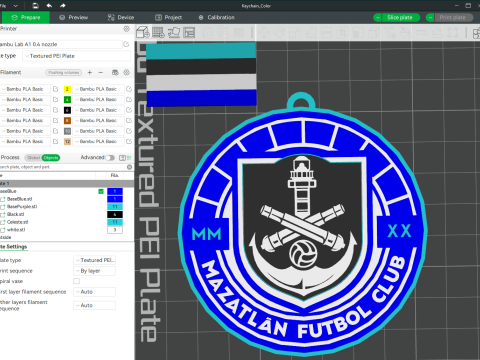This screenshot has width=480, height=360.
Task: Change filament cell of Black.stl
Action: coord(115,214)
